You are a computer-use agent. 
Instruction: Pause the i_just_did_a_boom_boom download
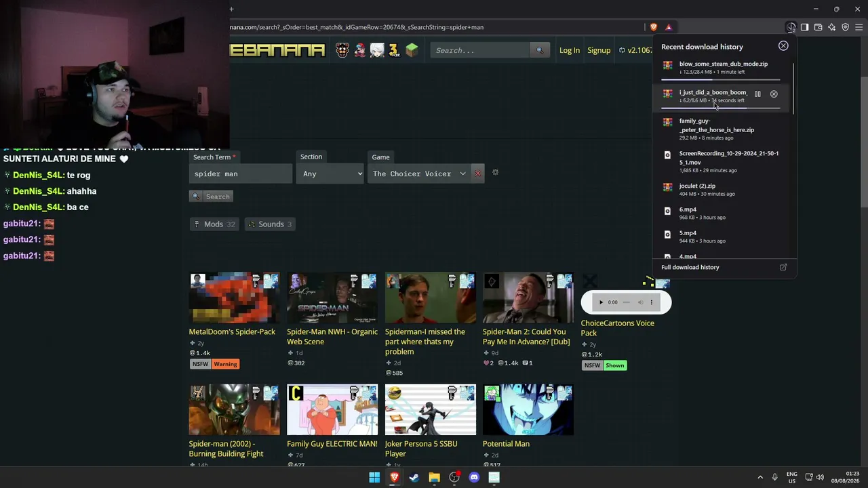click(757, 94)
